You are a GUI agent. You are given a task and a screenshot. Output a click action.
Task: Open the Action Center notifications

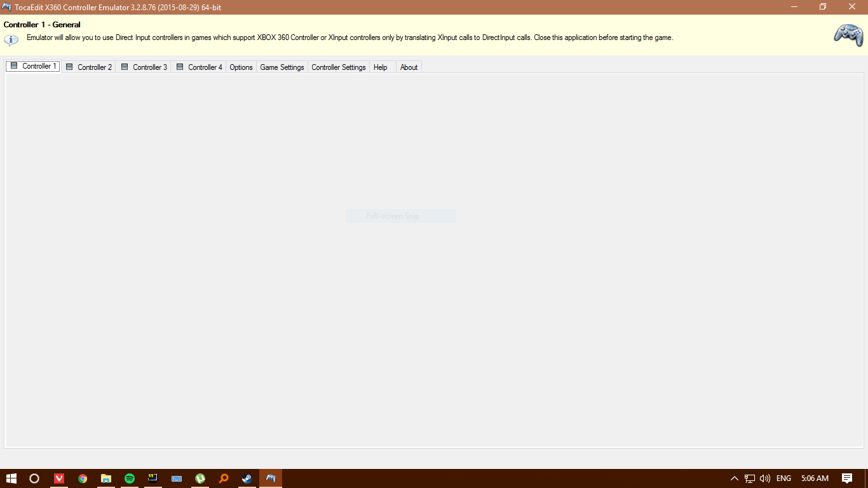pyautogui.click(x=847, y=478)
